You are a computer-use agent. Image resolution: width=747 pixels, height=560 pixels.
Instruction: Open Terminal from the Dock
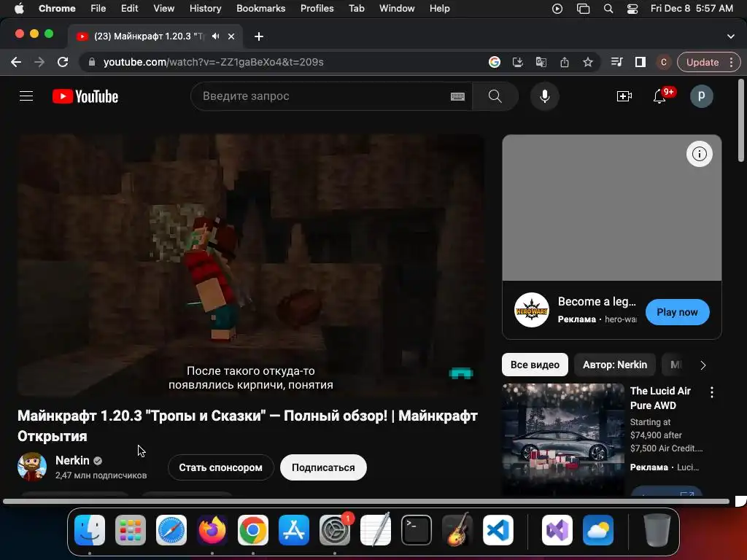click(417, 530)
